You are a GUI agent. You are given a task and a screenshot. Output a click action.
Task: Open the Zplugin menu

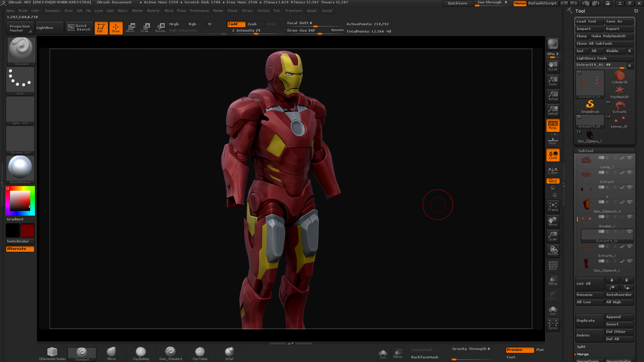point(311,11)
